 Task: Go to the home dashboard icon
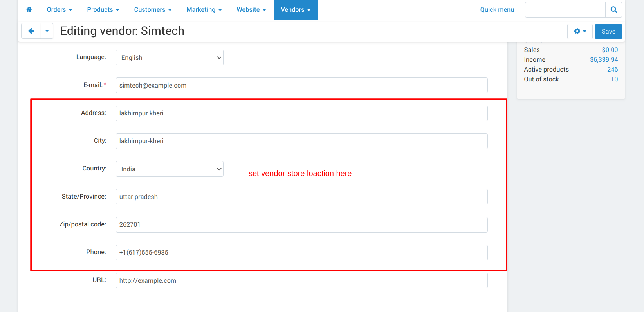29,9
